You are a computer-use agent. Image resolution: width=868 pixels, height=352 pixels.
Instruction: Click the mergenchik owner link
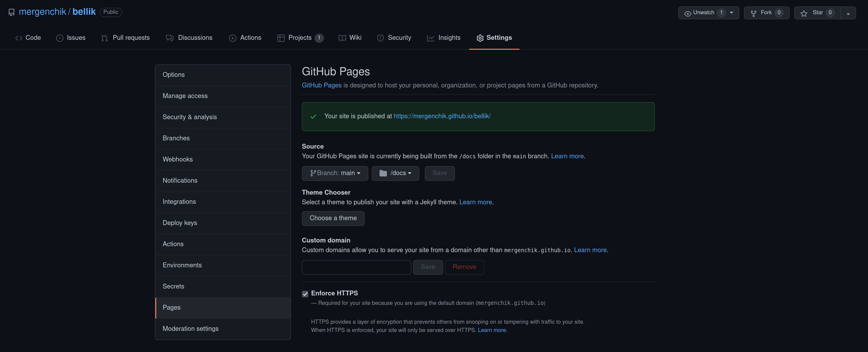[43, 12]
